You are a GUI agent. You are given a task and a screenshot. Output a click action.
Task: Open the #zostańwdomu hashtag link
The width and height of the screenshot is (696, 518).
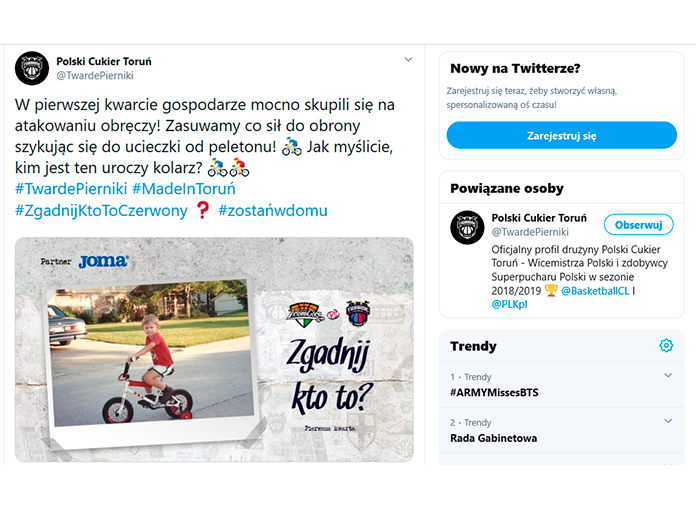272,211
